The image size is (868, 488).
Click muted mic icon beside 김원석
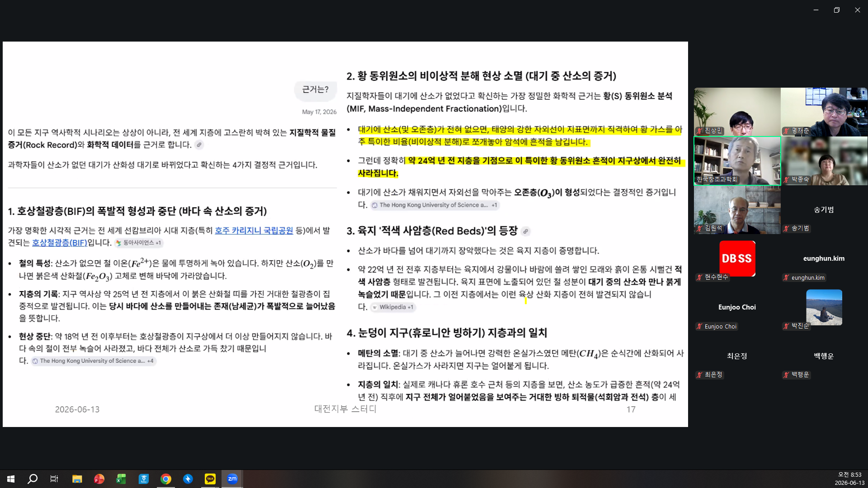click(x=700, y=228)
